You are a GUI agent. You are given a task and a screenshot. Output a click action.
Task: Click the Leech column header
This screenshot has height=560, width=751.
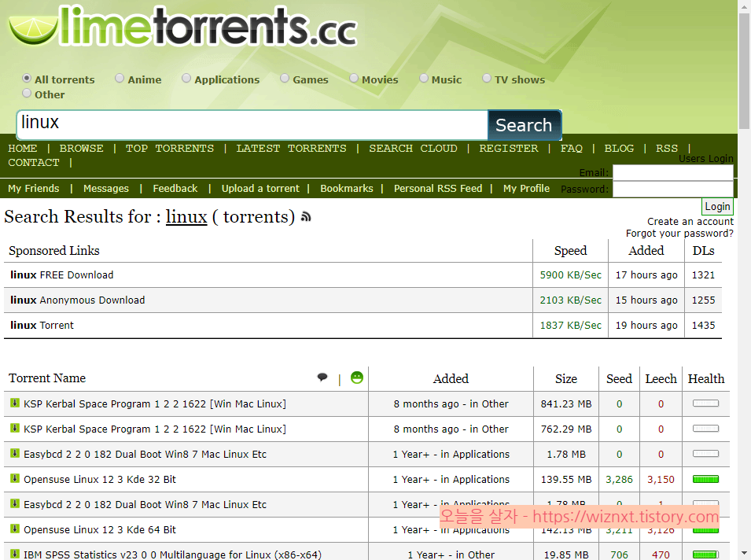[x=661, y=379]
